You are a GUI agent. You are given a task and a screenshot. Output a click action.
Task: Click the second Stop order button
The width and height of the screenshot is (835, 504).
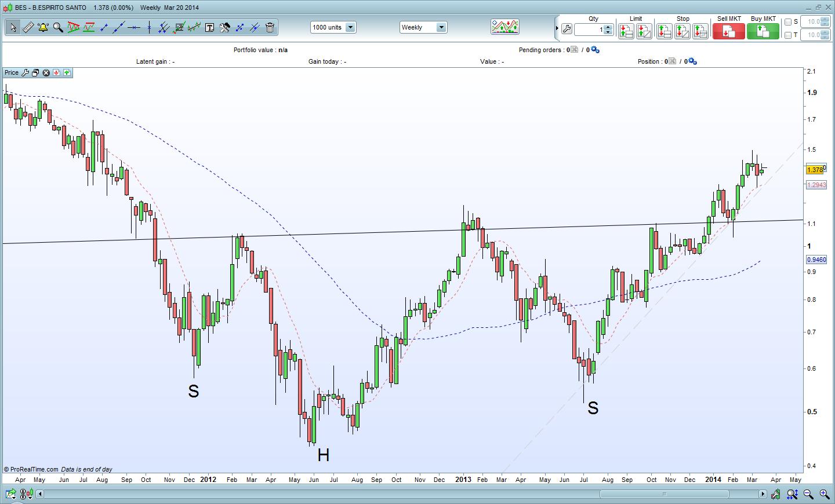[x=682, y=31]
